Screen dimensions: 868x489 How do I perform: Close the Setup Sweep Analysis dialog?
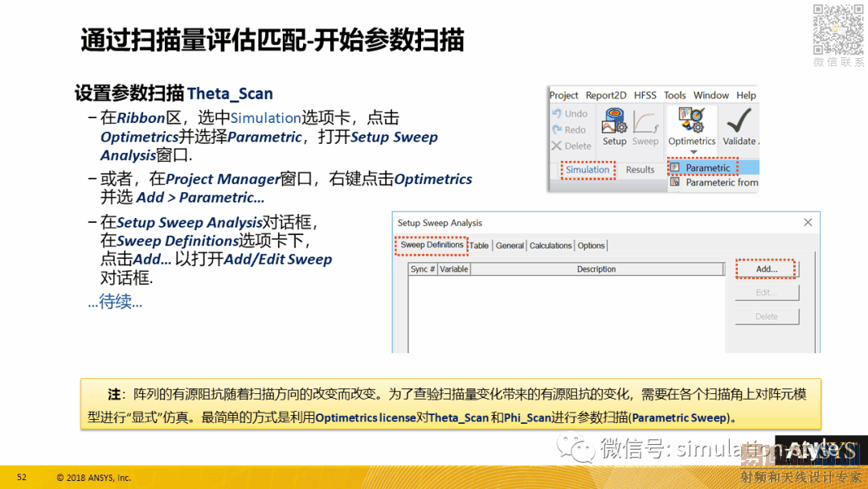click(808, 222)
